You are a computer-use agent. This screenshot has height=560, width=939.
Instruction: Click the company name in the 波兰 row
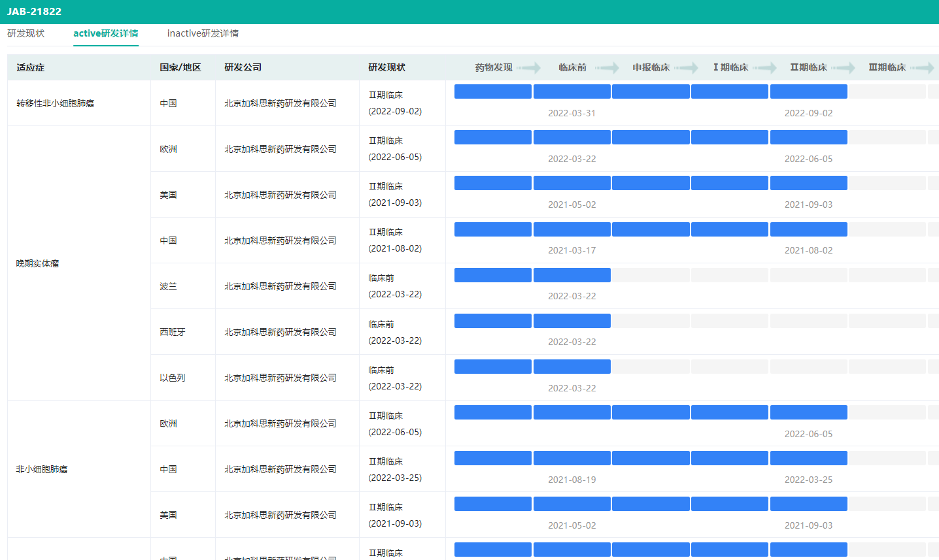(x=281, y=286)
